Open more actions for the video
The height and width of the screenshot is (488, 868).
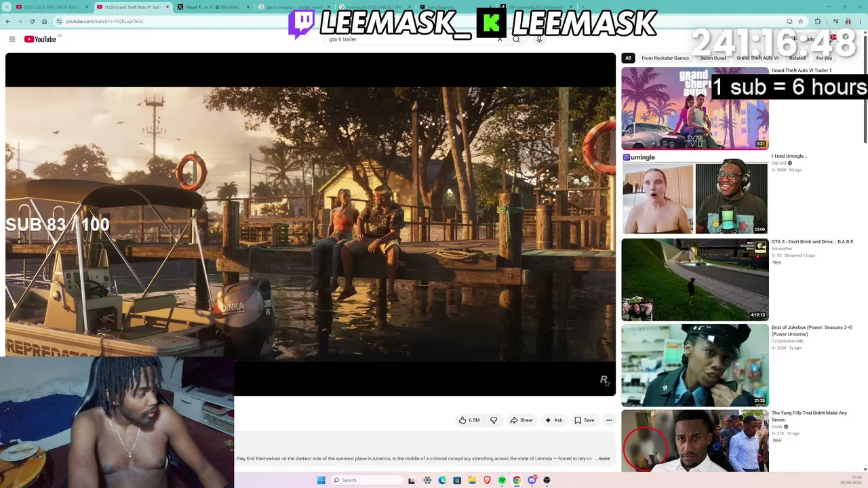(x=609, y=420)
